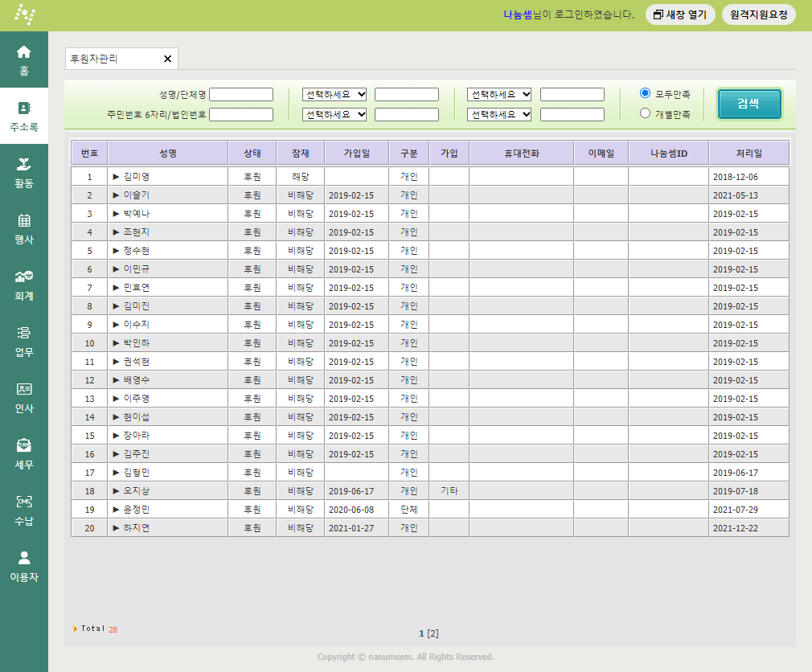Select the 개별만족 radio button

point(645,113)
